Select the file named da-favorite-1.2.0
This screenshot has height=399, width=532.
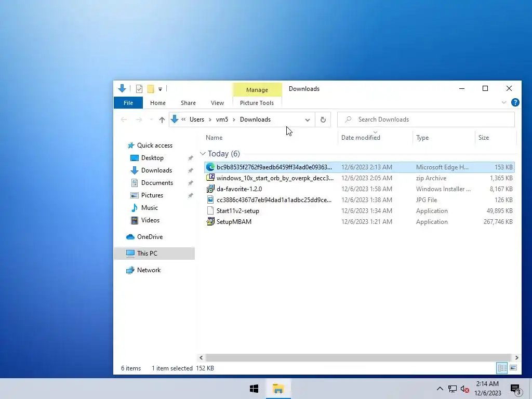239,189
